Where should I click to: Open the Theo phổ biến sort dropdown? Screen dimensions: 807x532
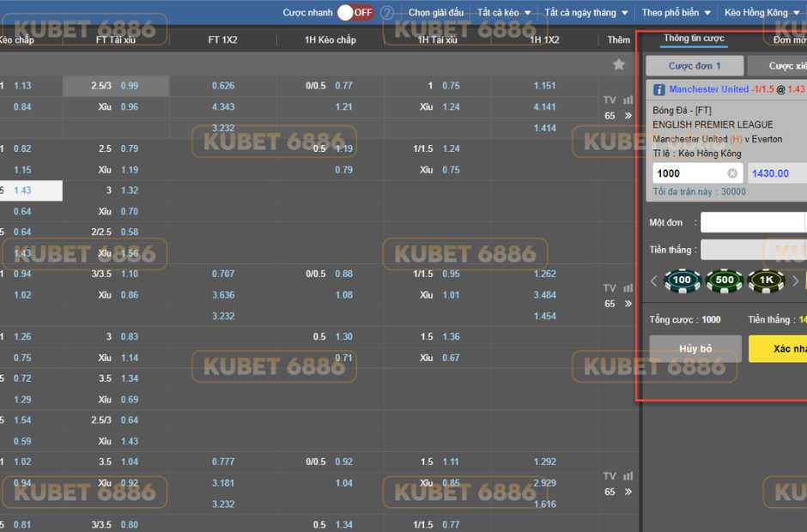pos(676,12)
